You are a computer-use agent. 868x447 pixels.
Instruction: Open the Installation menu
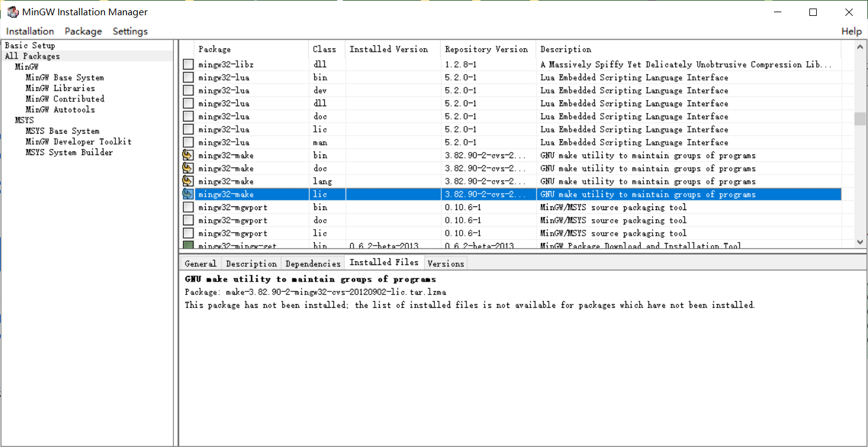click(30, 31)
